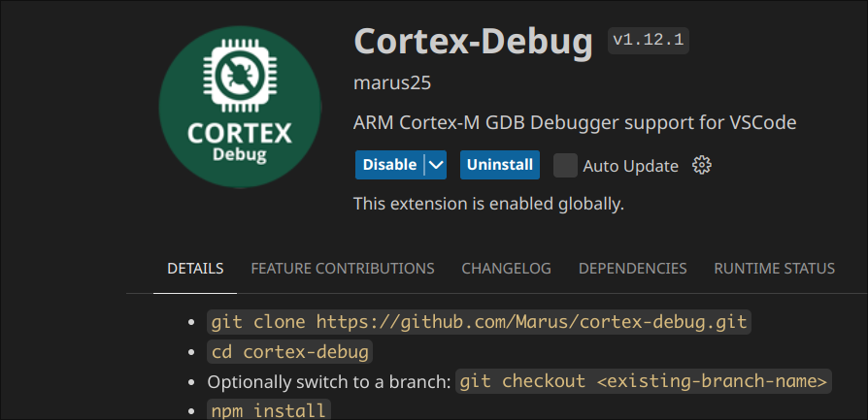Open the Dependencies tab

(633, 269)
